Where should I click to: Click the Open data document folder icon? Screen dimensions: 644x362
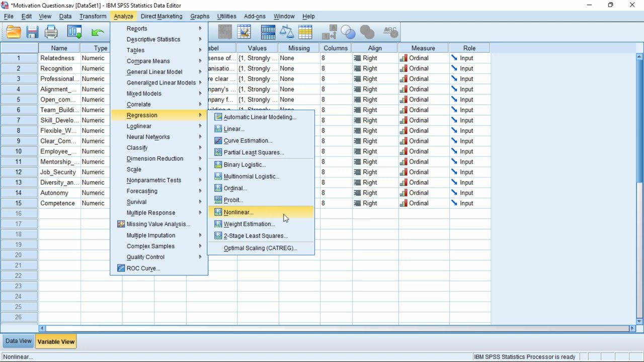point(14,32)
